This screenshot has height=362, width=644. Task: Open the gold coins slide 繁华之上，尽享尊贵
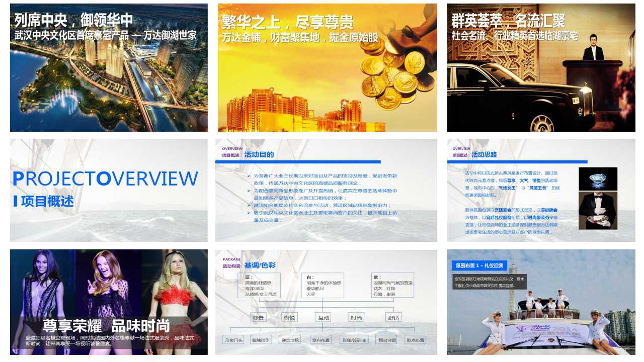(x=328, y=67)
